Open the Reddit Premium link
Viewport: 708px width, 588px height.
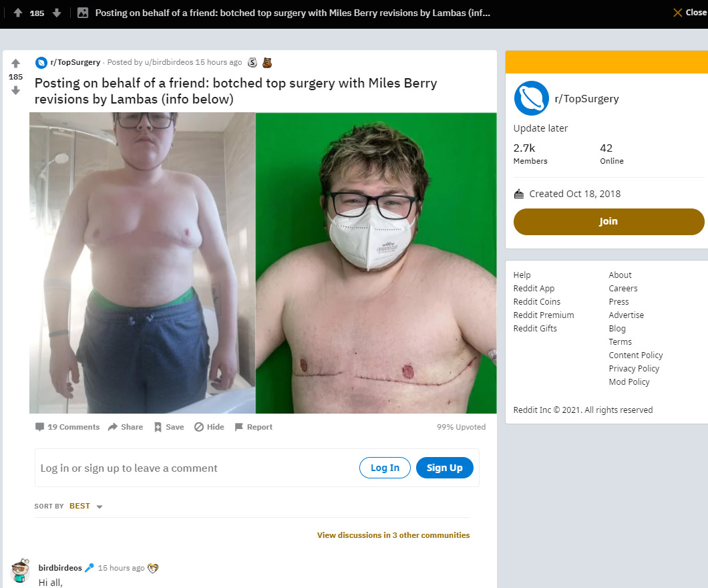coord(544,315)
